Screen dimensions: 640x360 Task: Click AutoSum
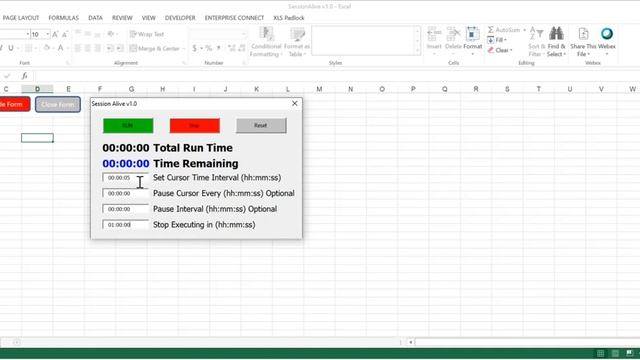pos(504,30)
